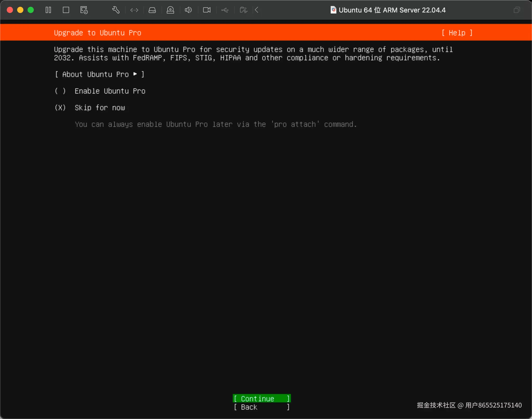The height and width of the screenshot is (419, 532).
Task: Click the USB devices icon
Action: (225, 10)
